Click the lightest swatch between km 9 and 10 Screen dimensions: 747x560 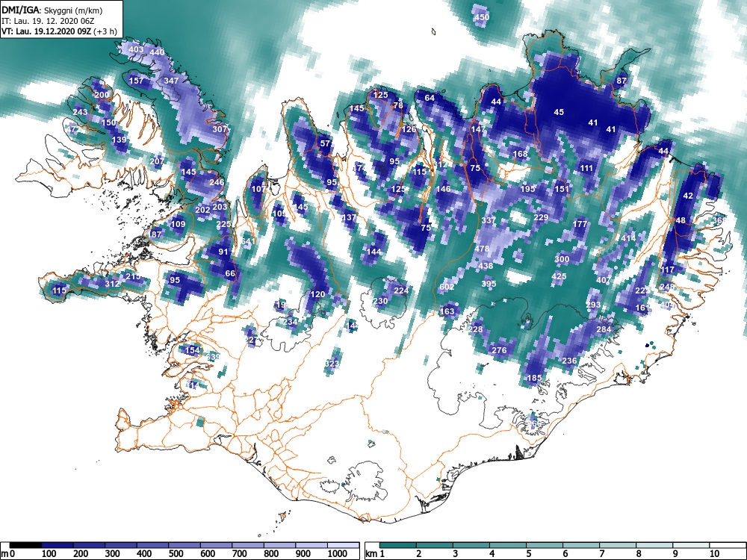691,545
